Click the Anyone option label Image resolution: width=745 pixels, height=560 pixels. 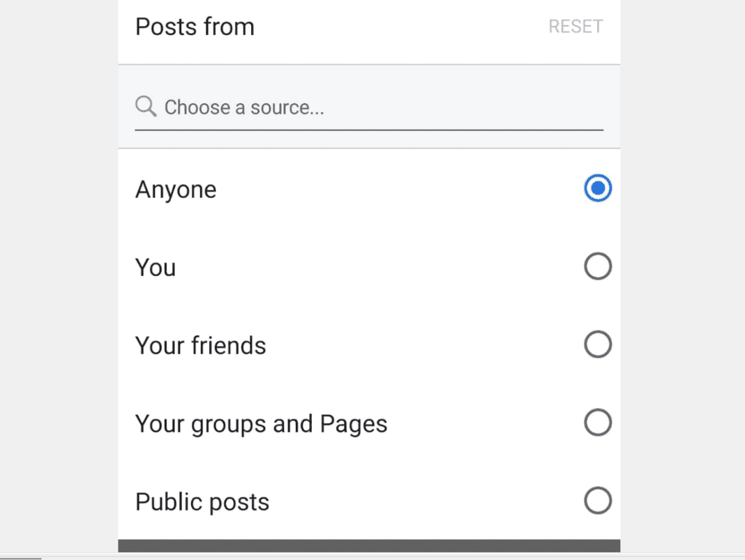tap(176, 190)
